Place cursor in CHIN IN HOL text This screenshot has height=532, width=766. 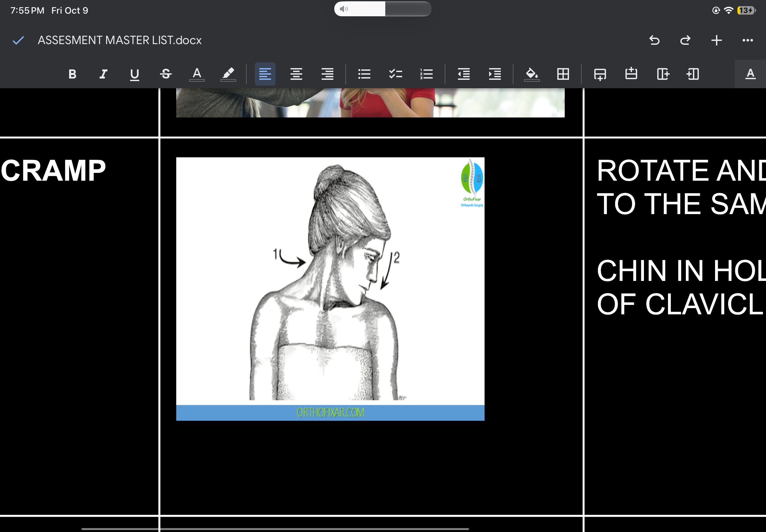point(681,271)
